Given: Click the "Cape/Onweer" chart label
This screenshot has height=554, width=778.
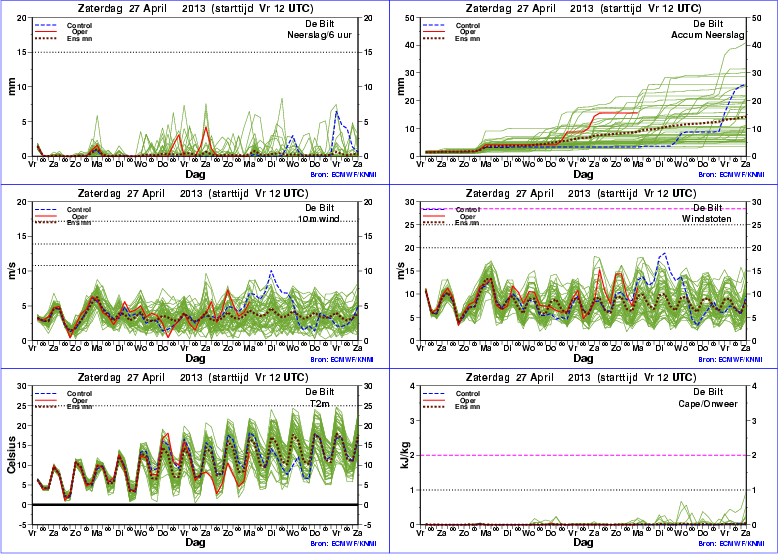Looking at the screenshot, I should click(708, 404).
